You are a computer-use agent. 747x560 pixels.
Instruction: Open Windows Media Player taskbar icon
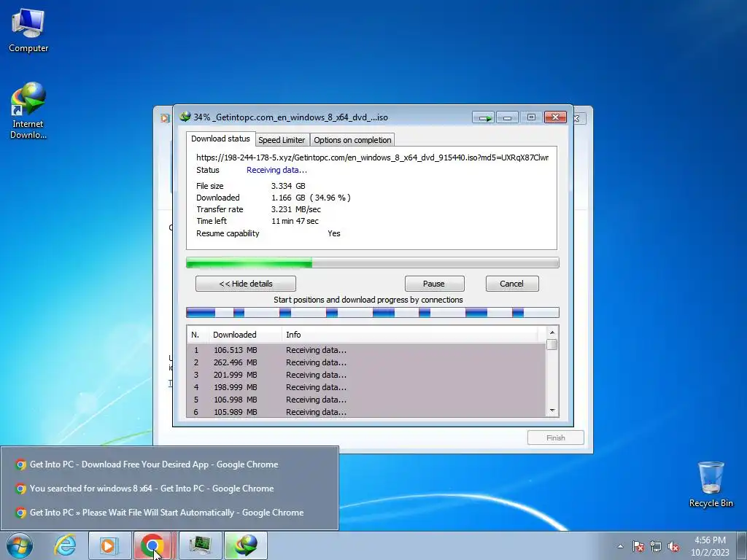[109, 545]
